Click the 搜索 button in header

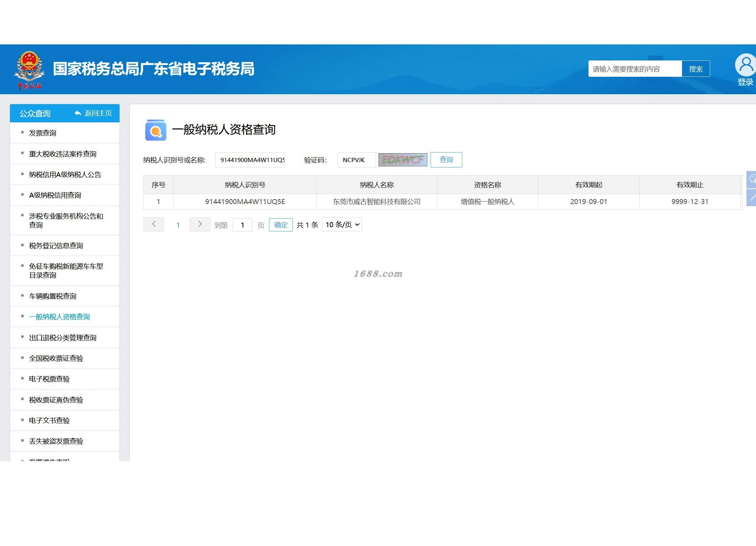(696, 69)
